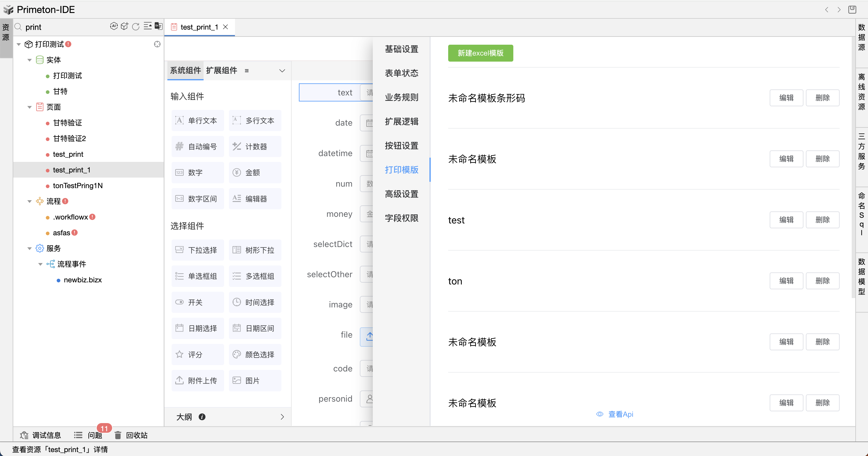Click the add new module cube icon

(x=125, y=26)
